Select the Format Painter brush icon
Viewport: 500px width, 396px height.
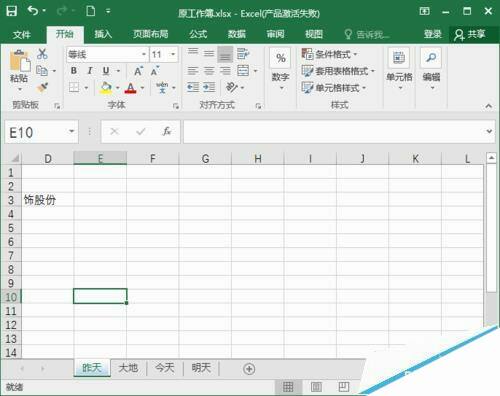coord(42,87)
